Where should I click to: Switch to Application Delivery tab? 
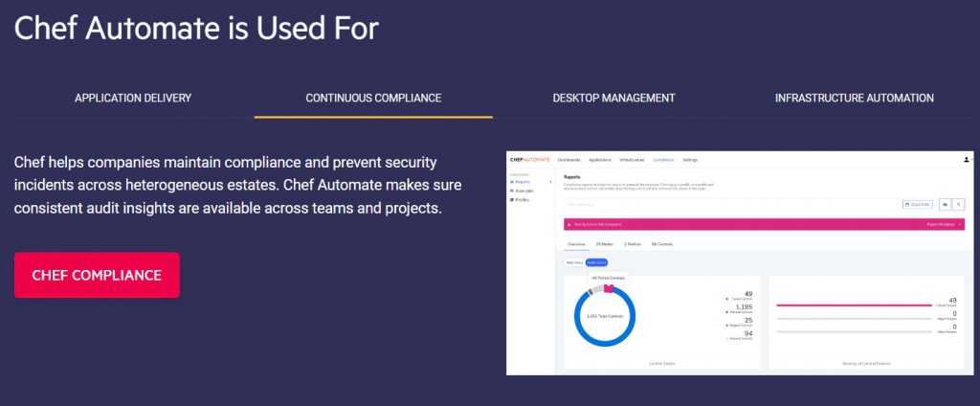click(133, 98)
